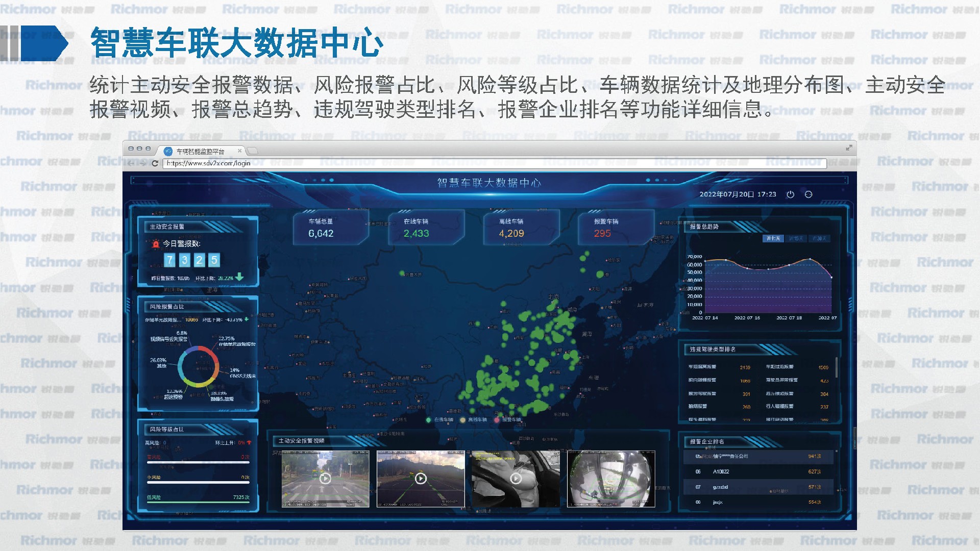980x551 pixels.
Task: Click the 今日警报数 7325 counter digits
Action: point(192,260)
